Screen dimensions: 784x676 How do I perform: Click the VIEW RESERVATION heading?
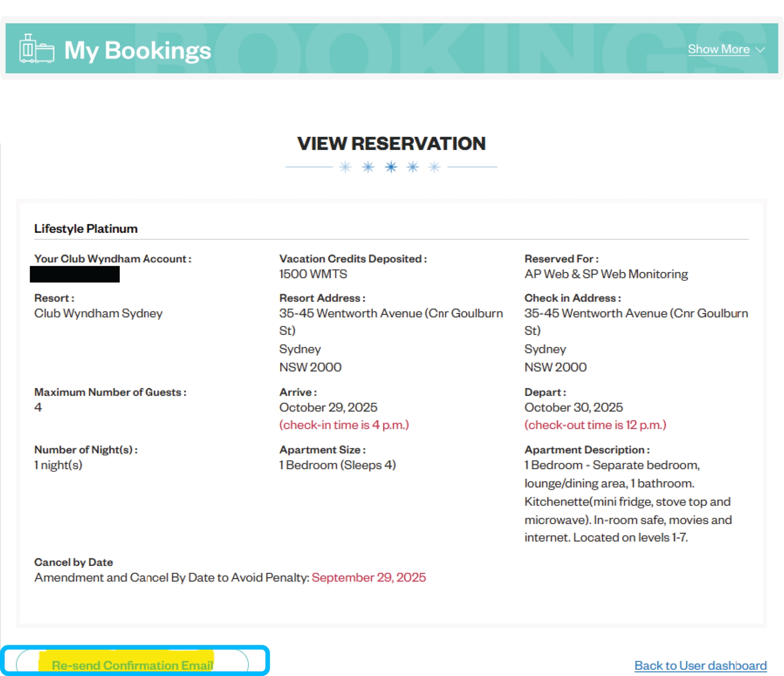[391, 143]
